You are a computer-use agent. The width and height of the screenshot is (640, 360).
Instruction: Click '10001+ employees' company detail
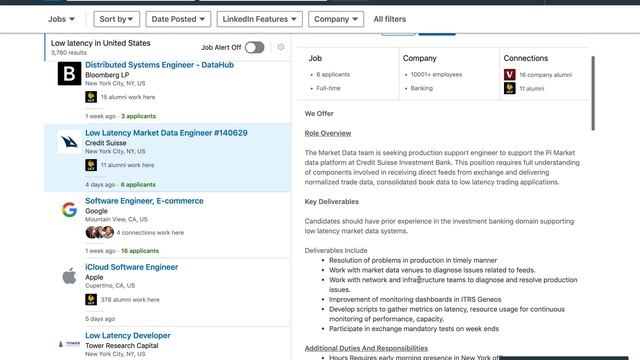coord(436,74)
